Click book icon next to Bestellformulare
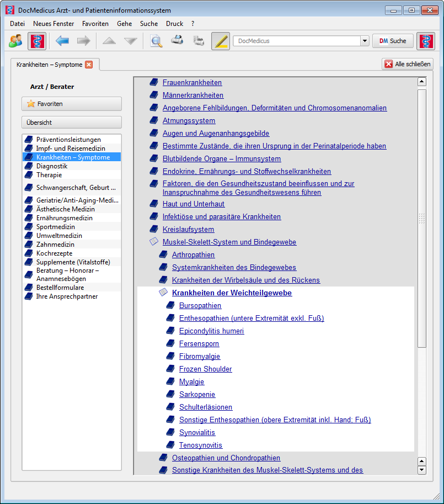The width and height of the screenshot is (444, 504). 29,288
